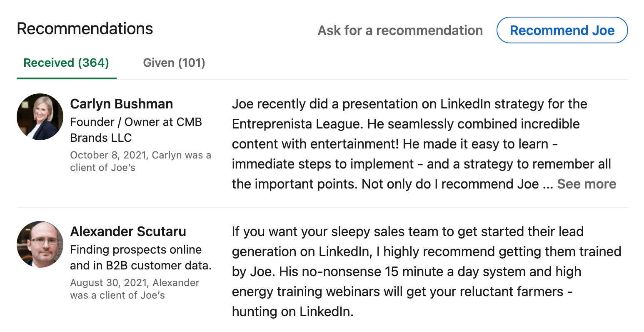Click the text 'hunting on LinkedIn.'
644x332 pixels.
tap(292, 312)
